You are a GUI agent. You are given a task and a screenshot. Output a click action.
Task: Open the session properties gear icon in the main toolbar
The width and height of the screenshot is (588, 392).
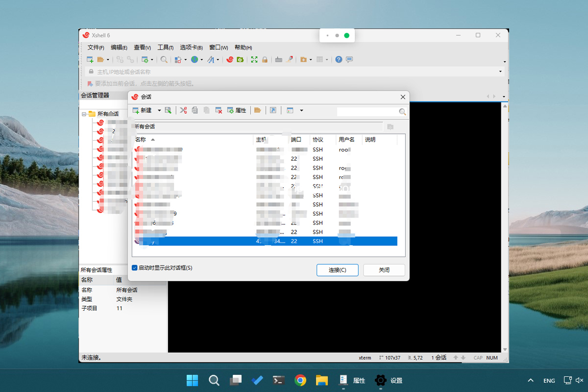pos(145,59)
